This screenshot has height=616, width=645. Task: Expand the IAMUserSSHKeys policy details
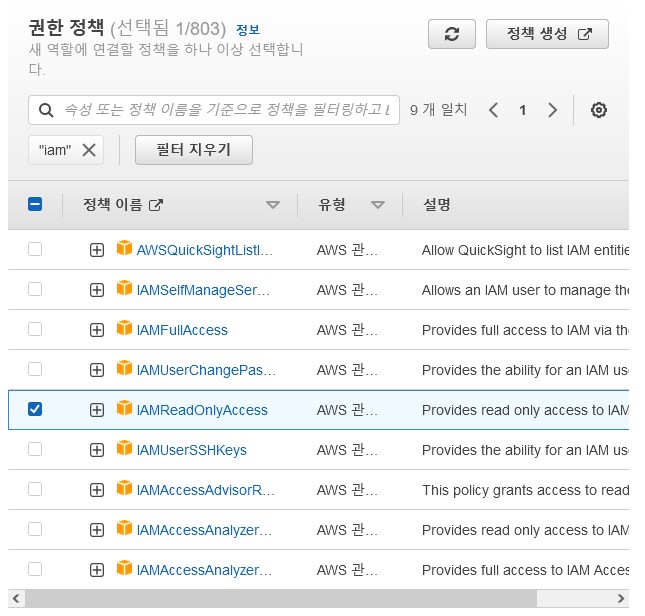pyautogui.click(x=97, y=450)
